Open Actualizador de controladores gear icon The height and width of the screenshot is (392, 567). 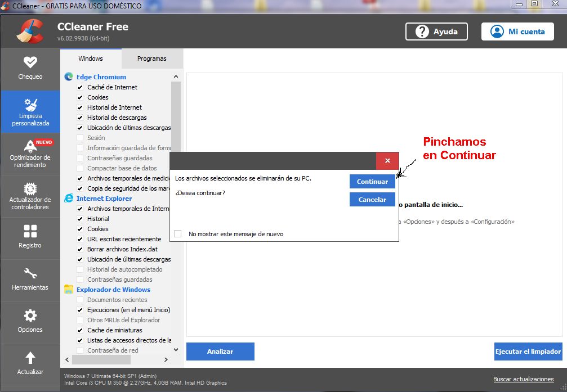pos(30,188)
